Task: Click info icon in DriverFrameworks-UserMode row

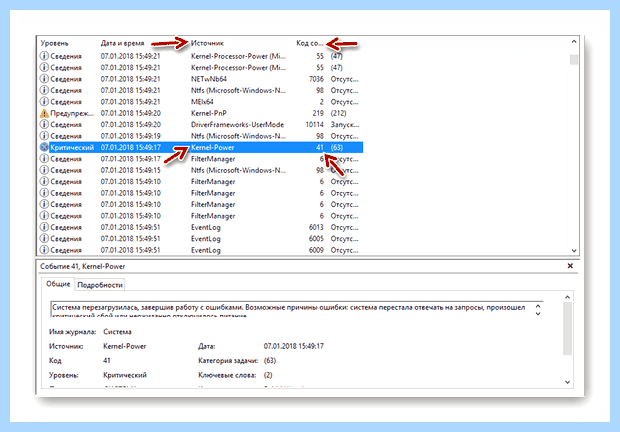Action: point(44,125)
